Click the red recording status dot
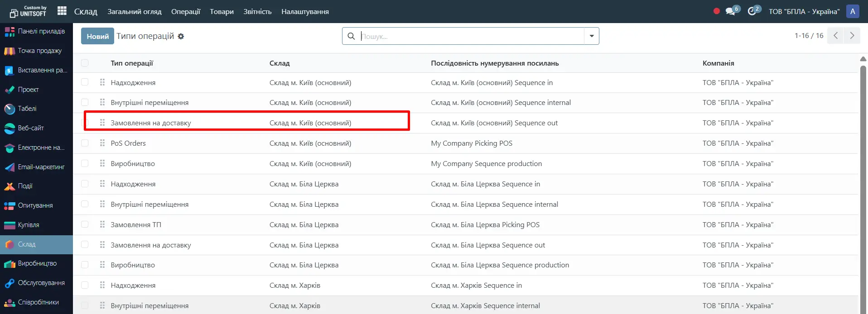Image resolution: width=868 pixels, height=314 pixels. click(717, 11)
